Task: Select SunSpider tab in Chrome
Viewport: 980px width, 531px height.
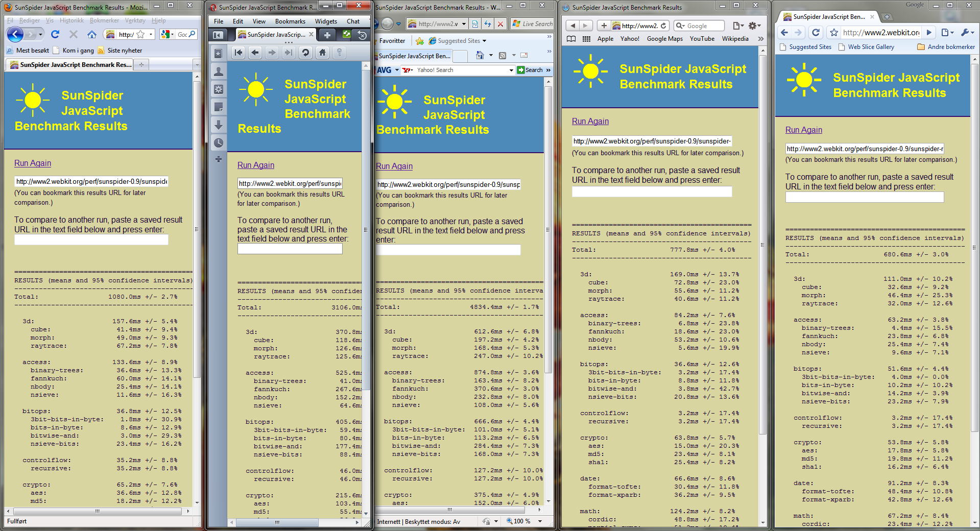Action: click(828, 17)
